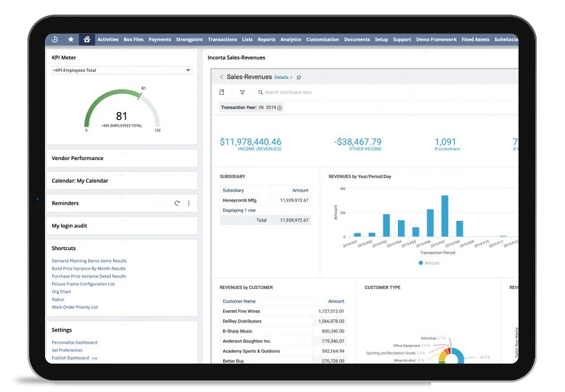Click the bookmark icon in the dashboard toolbar

[222, 92]
